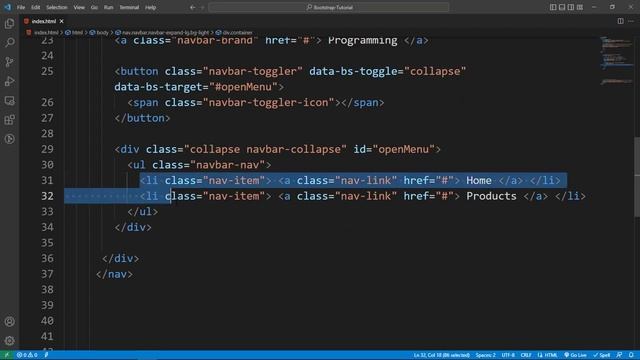640x360 pixels.
Task: Click "navbar-nav" class value on line 30
Action: point(228,165)
